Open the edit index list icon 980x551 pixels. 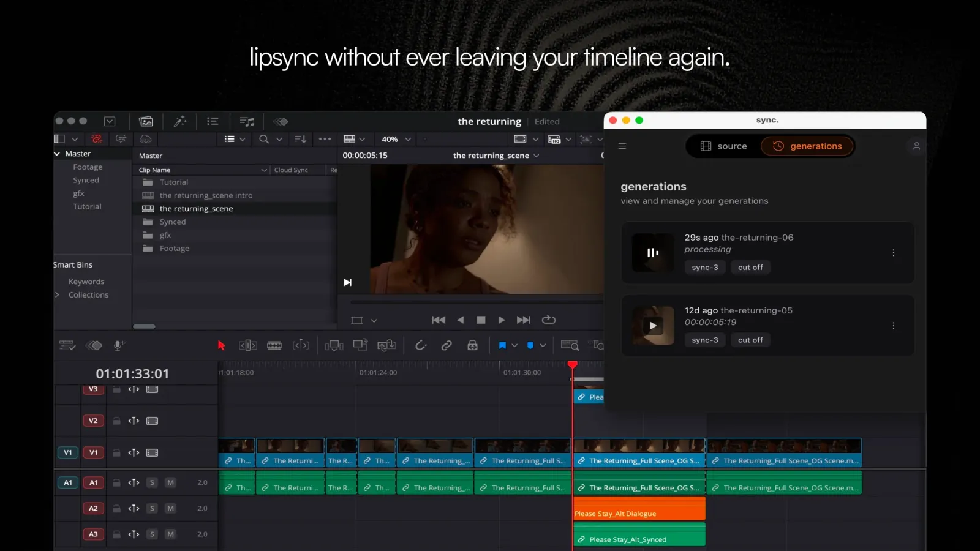pos(213,121)
